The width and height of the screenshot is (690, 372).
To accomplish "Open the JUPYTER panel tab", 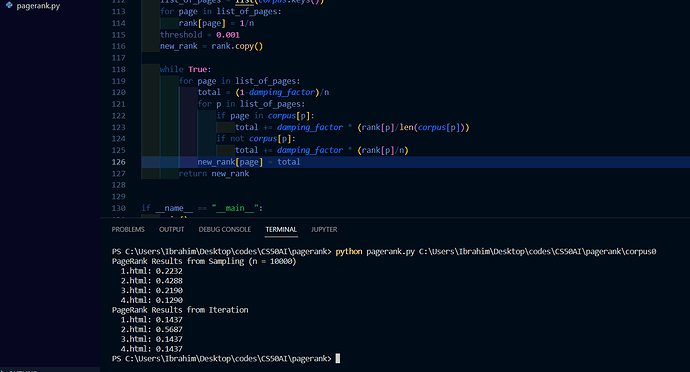I will coord(324,229).
